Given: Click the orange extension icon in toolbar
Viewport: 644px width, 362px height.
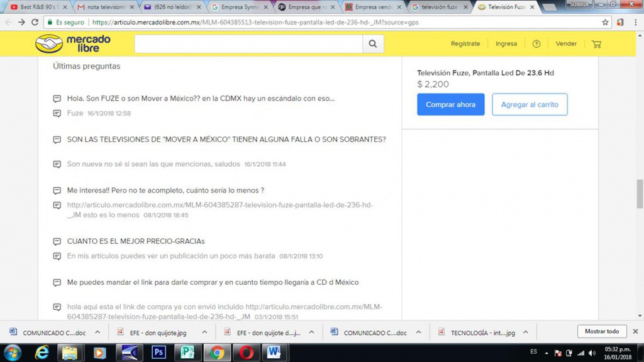Looking at the screenshot, I should 620,22.
